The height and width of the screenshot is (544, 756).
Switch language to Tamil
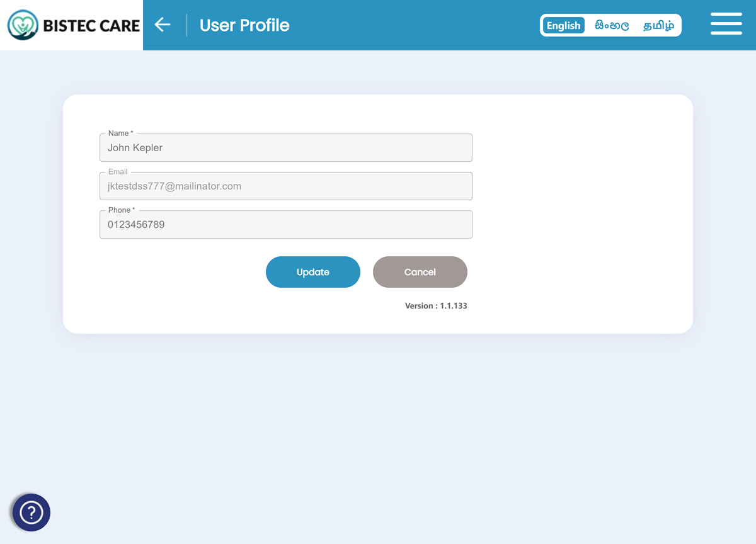658,25
